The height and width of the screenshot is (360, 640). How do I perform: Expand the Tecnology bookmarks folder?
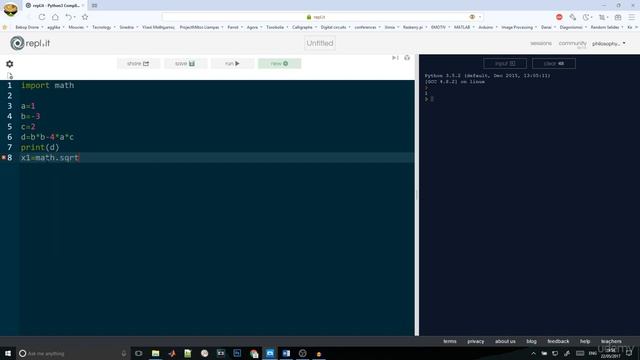[103, 27]
